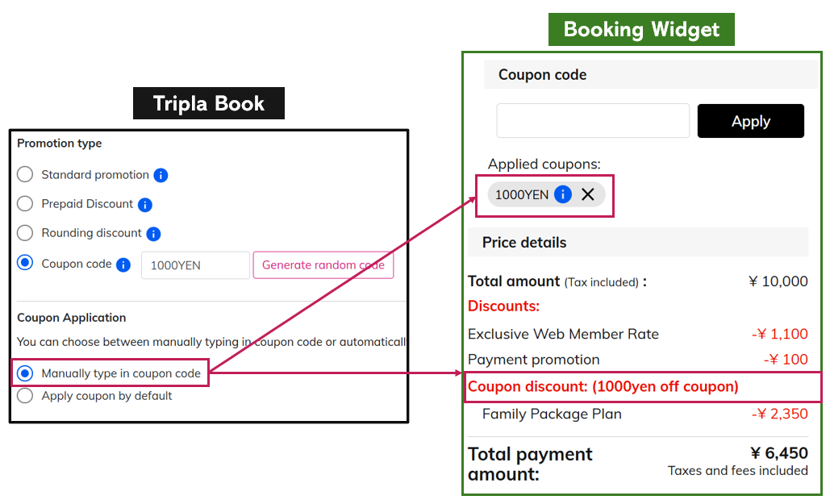
Task: Select Rounding discount promotion type
Action: (25, 233)
